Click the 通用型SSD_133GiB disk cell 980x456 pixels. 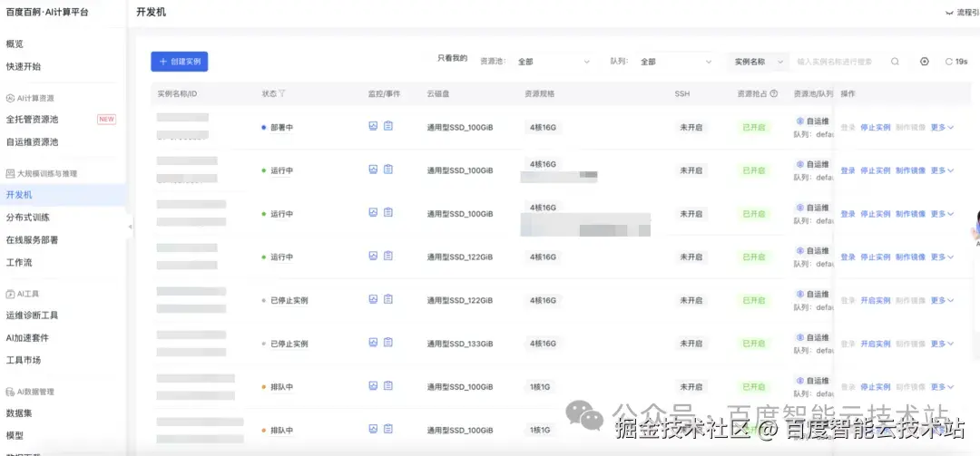pyautogui.click(x=460, y=344)
